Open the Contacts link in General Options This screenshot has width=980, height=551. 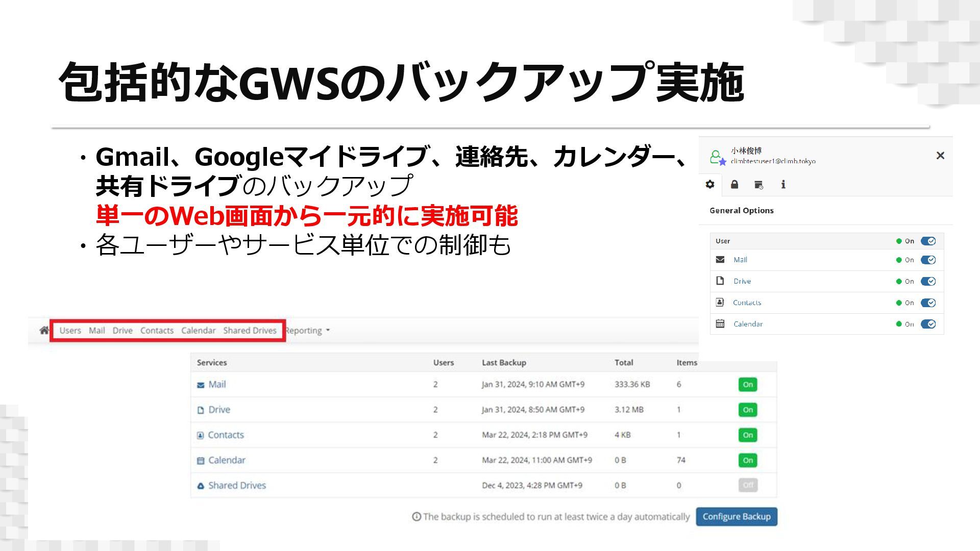(x=747, y=303)
